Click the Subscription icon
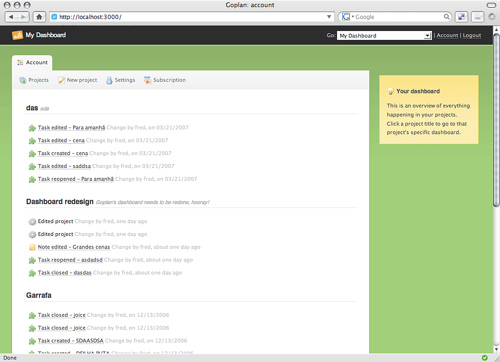This screenshot has height=362, width=500. [147, 80]
